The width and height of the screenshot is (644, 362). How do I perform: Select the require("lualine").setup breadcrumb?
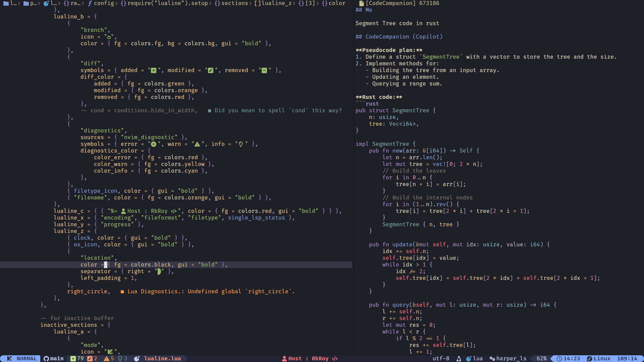click(x=164, y=3)
